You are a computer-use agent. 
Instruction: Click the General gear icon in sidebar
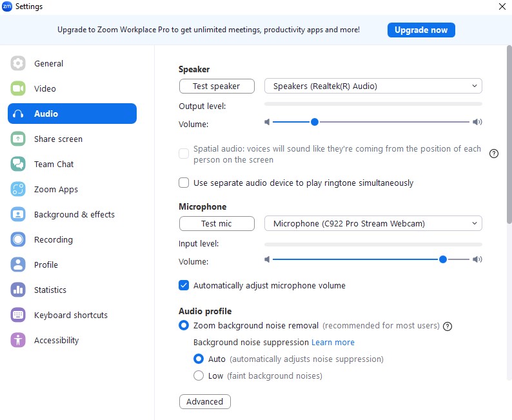[x=18, y=63]
